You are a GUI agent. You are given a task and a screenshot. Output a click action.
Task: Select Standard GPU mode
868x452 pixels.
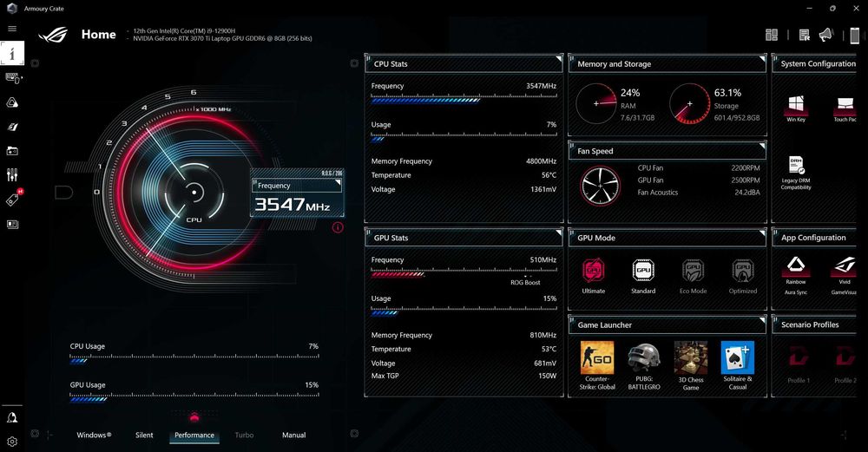click(643, 276)
